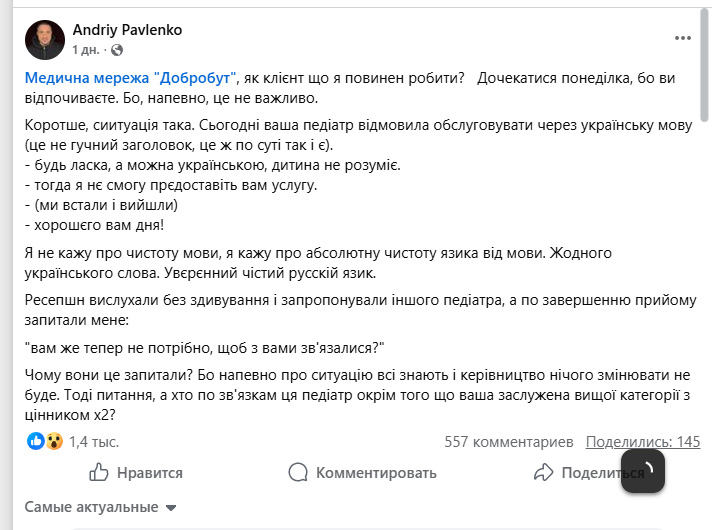View the 1,4 тыс. reactions count
Screen dimensions: 712x530
coord(93,441)
